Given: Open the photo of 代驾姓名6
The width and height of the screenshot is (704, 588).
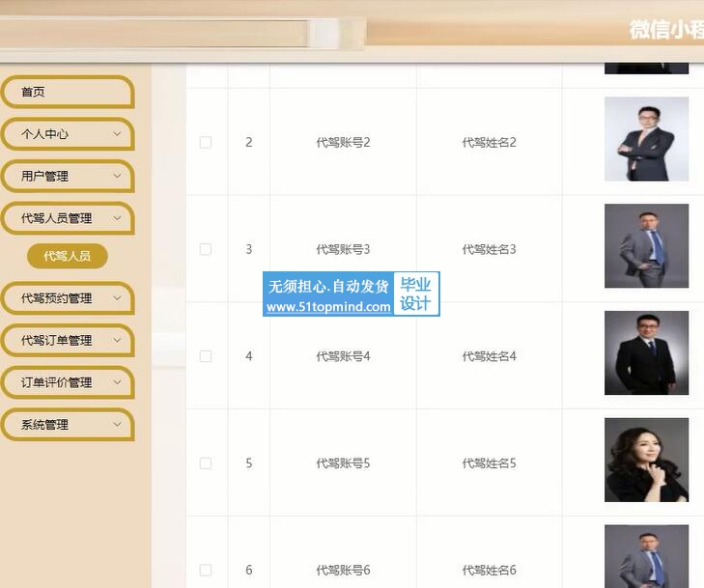Looking at the screenshot, I should [646, 556].
